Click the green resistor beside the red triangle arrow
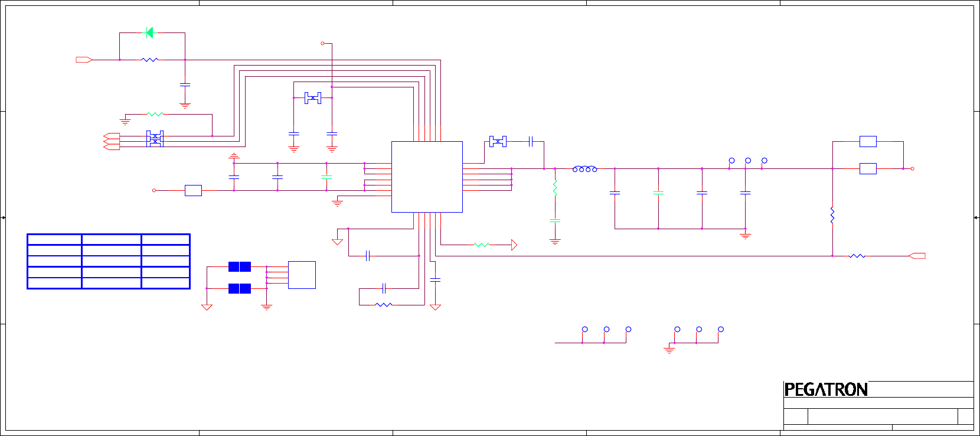980x436 pixels. [482, 245]
